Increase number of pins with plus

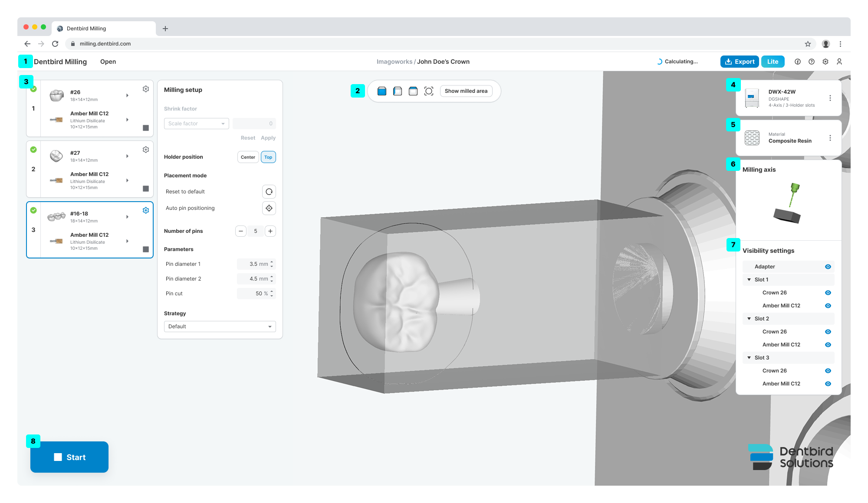(x=270, y=231)
